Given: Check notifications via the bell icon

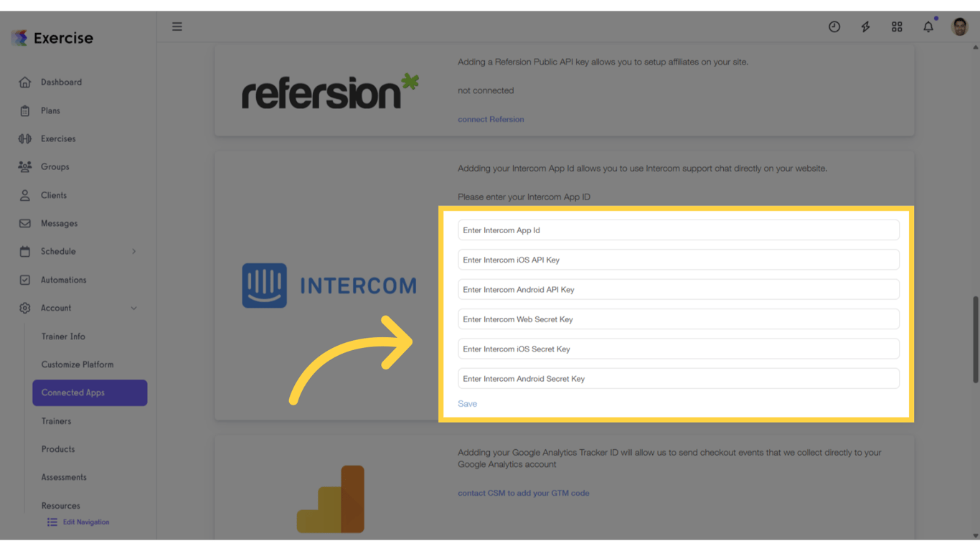Looking at the screenshot, I should pos(928,27).
